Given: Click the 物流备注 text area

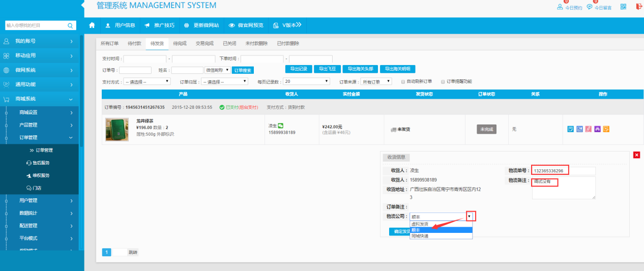Looking at the screenshot, I should (563, 188).
